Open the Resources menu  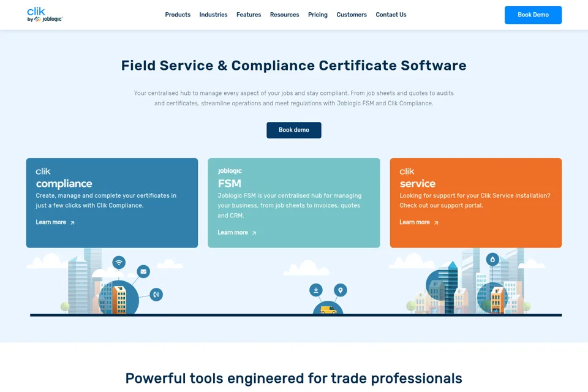pyautogui.click(x=285, y=15)
